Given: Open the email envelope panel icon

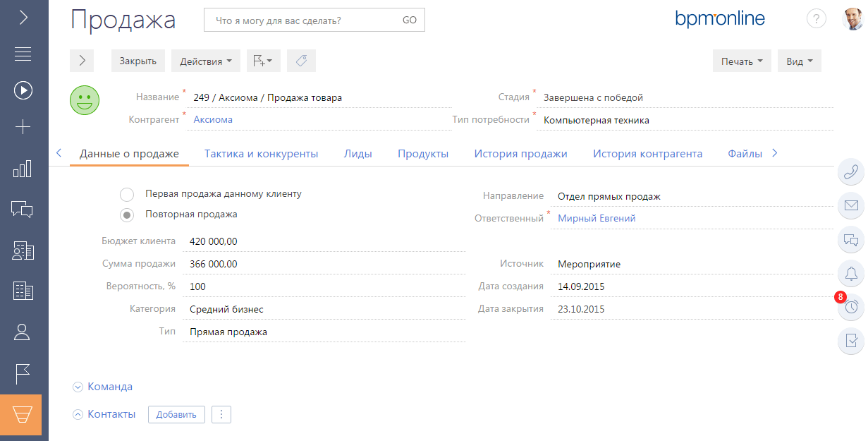Looking at the screenshot, I should (x=851, y=206).
